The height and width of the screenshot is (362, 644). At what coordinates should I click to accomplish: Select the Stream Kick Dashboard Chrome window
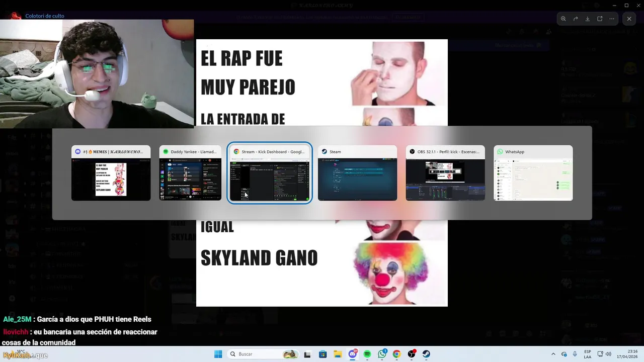(270, 173)
